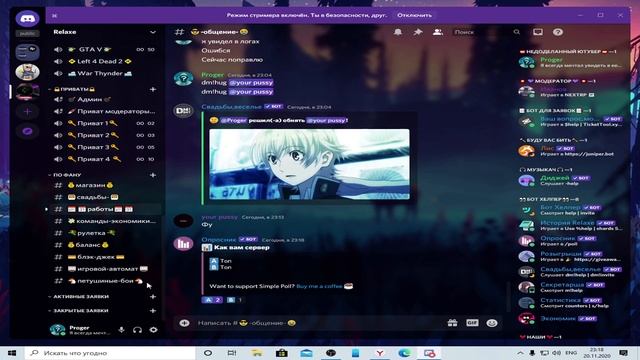Toggle member list icon
This screenshot has height=360, width=640.
(x=438, y=32)
